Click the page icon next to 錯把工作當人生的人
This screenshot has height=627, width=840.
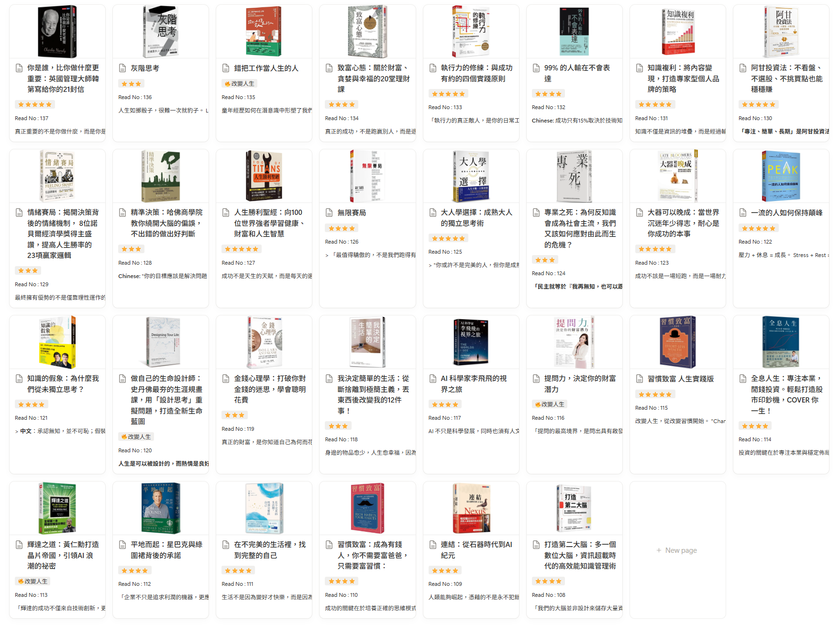tap(226, 68)
